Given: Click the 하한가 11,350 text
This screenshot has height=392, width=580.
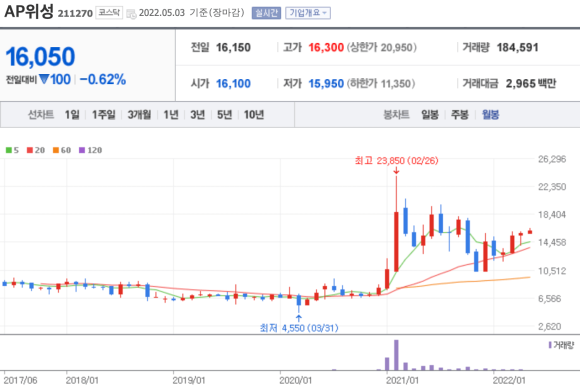Looking at the screenshot, I should [x=381, y=84].
